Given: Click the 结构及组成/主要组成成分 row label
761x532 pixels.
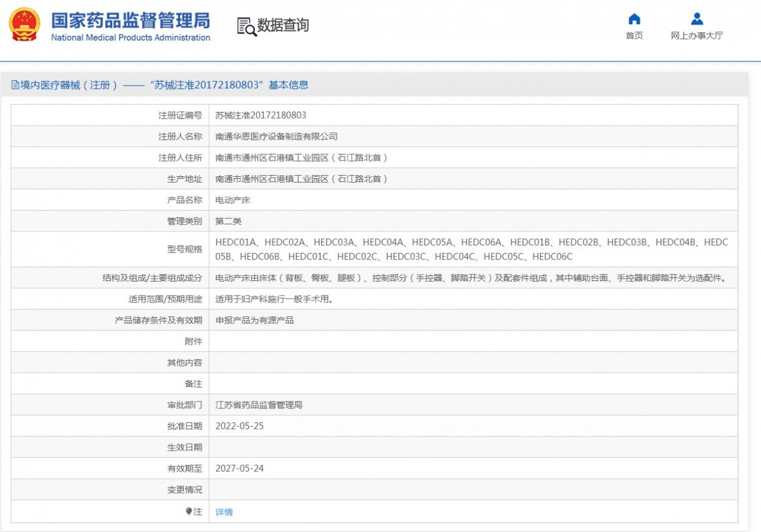Looking at the screenshot, I should click(152, 278).
